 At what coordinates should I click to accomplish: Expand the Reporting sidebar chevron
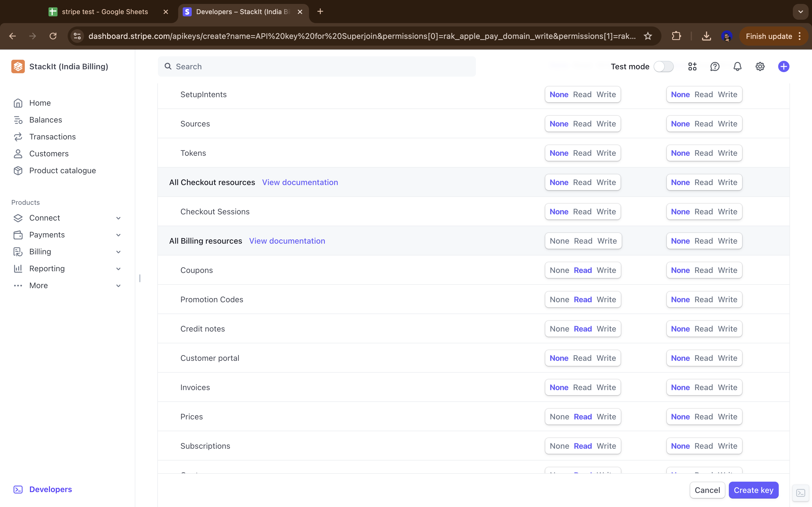click(x=118, y=269)
